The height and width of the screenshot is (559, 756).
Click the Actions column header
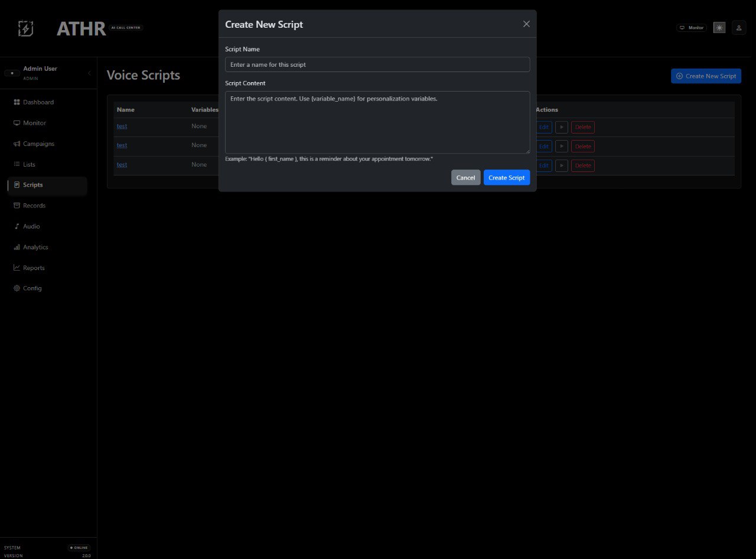[x=547, y=110]
